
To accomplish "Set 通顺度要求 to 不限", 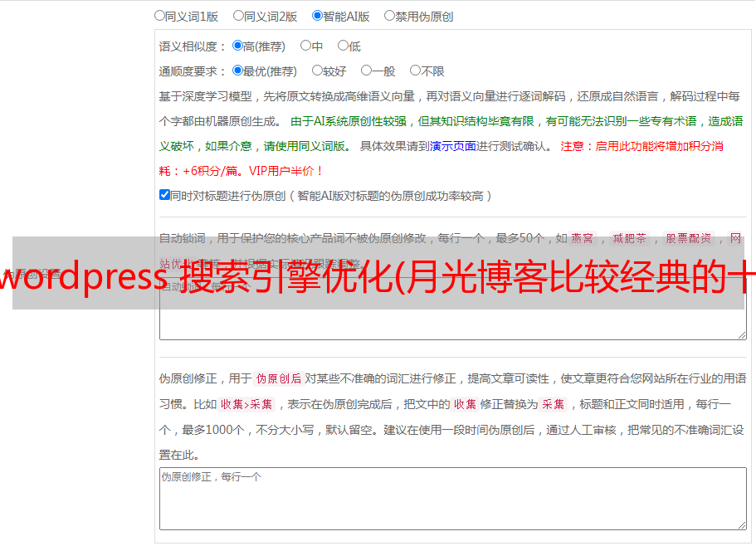I will (415, 71).
